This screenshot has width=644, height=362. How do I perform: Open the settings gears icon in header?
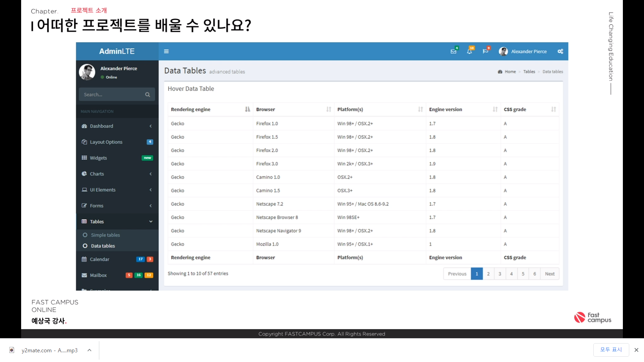click(x=560, y=51)
